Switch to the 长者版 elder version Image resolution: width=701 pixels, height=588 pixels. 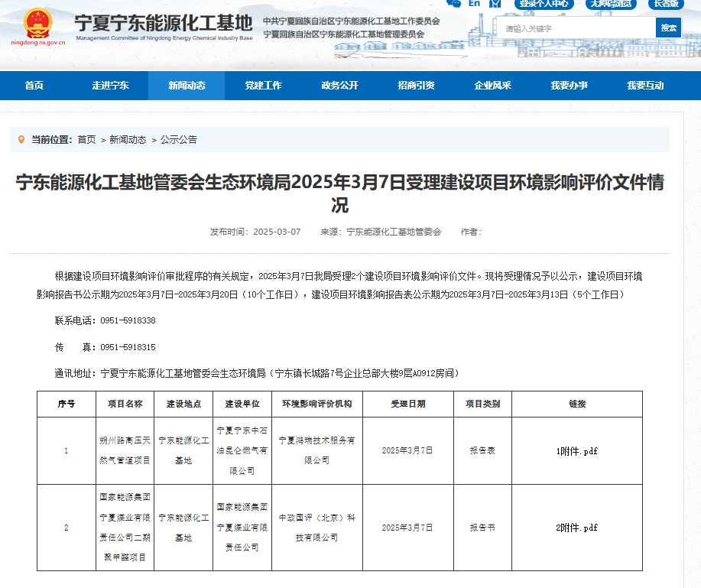point(666,4)
